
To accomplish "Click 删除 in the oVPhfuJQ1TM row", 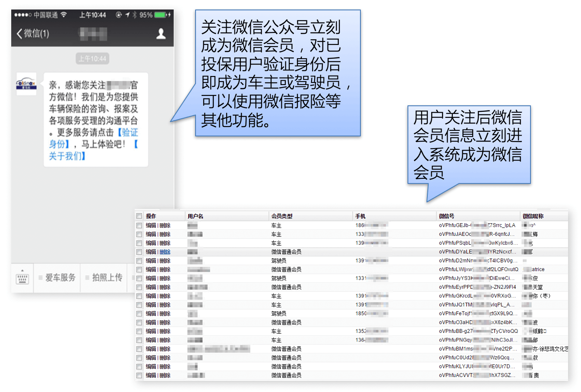I will click(x=165, y=305).
